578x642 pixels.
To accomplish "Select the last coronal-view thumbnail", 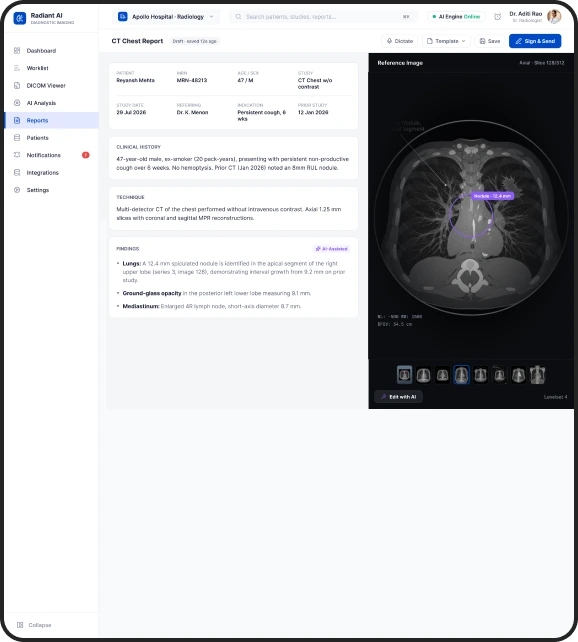I will pyautogui.click(x=537, y=375).
